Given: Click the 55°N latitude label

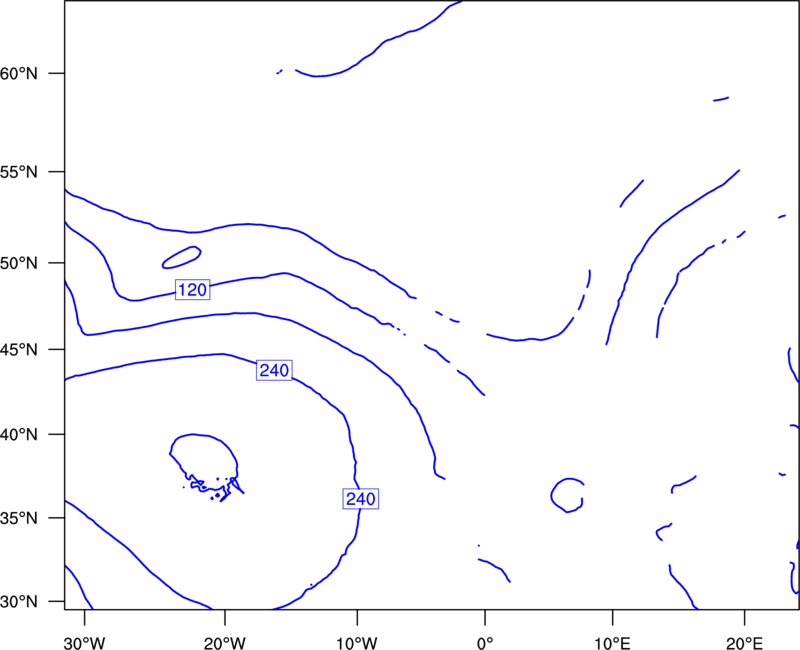Looking at the screenshot, I should pyautogui.click(x=19, y=172).
